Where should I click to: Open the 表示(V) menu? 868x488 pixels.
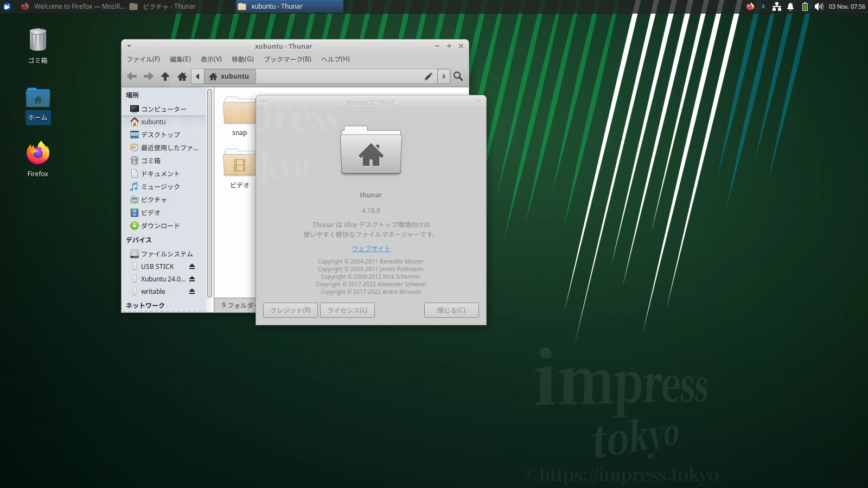pos(211,59)
